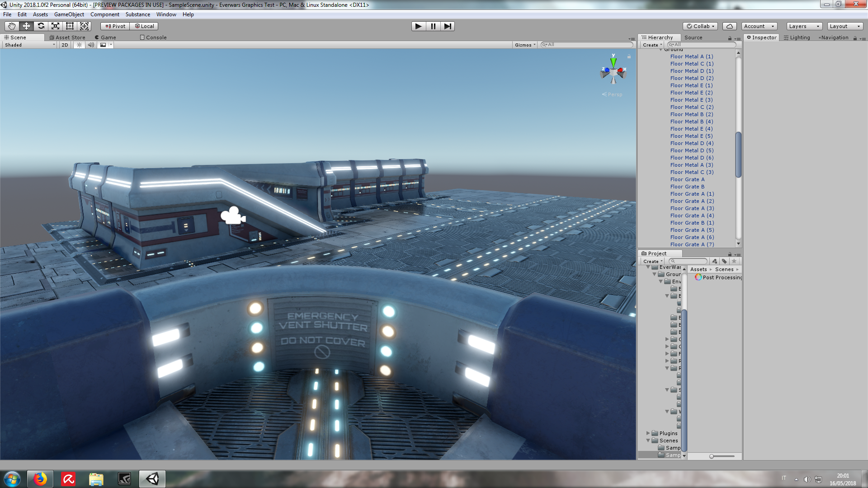Toggle scene lighting sun icon
868x488 pixels.
(79, 45)
